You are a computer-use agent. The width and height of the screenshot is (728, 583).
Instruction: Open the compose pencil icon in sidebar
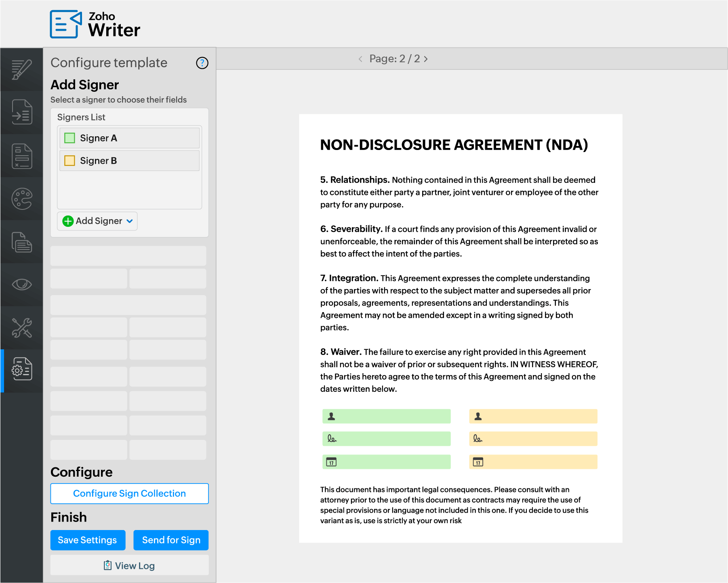pyautogui.click(x=21, y=70)
